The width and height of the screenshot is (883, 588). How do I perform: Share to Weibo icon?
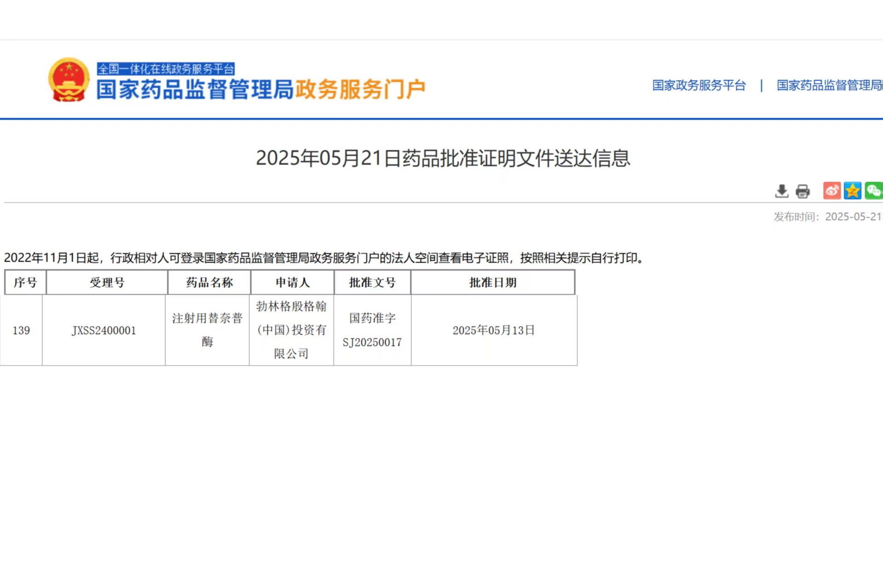click(x=831, y=190)
